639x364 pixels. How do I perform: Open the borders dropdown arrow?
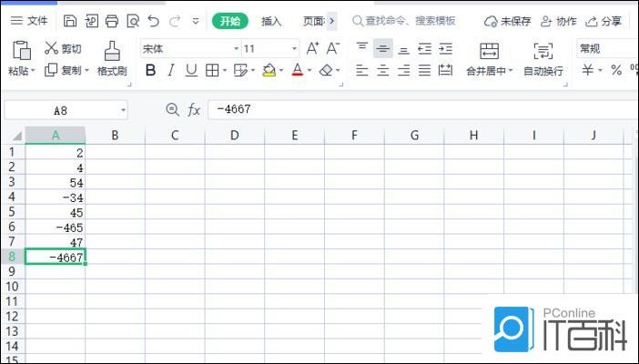tap(225, 71)
